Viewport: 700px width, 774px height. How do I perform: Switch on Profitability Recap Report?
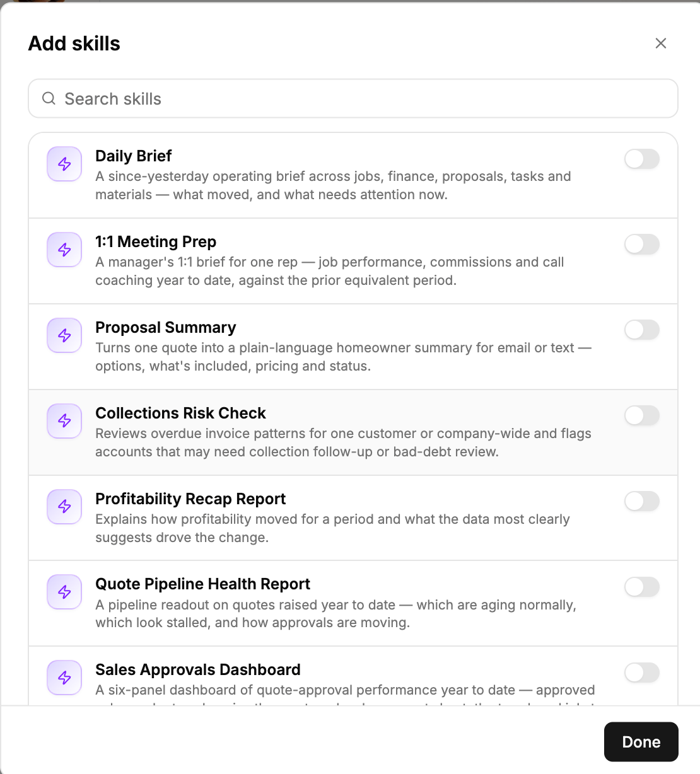click(642, 501)
